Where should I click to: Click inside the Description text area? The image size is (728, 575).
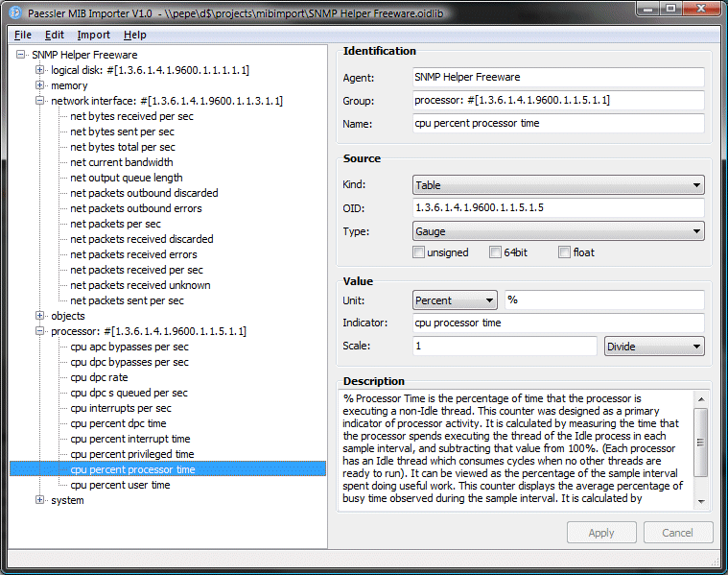click(x=516, y=448)
